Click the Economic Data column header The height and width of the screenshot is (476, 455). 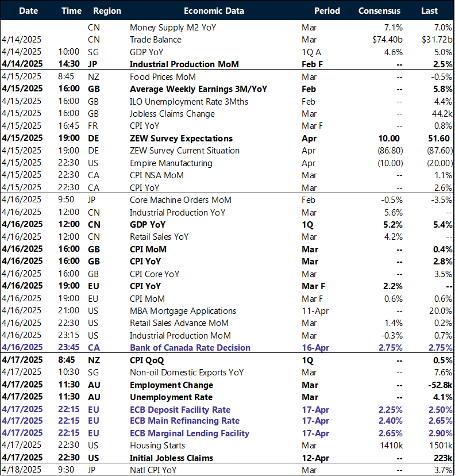pos(214,10)
